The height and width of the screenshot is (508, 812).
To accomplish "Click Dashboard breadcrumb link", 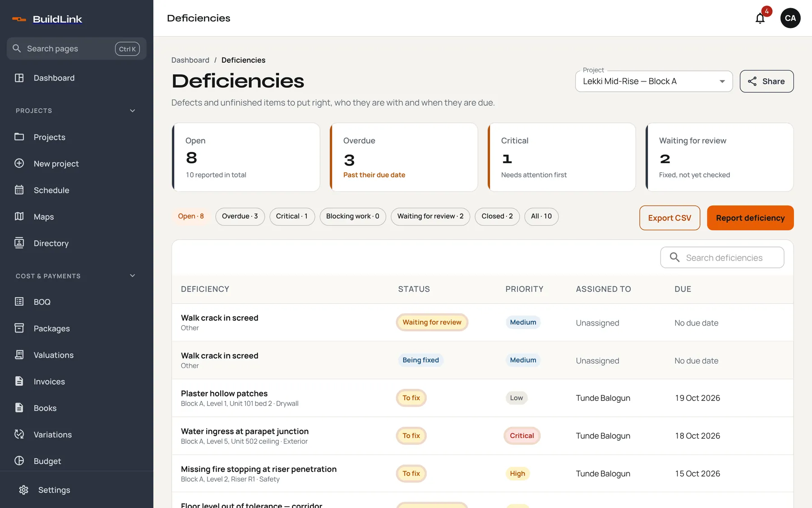I will pos(190,60).
